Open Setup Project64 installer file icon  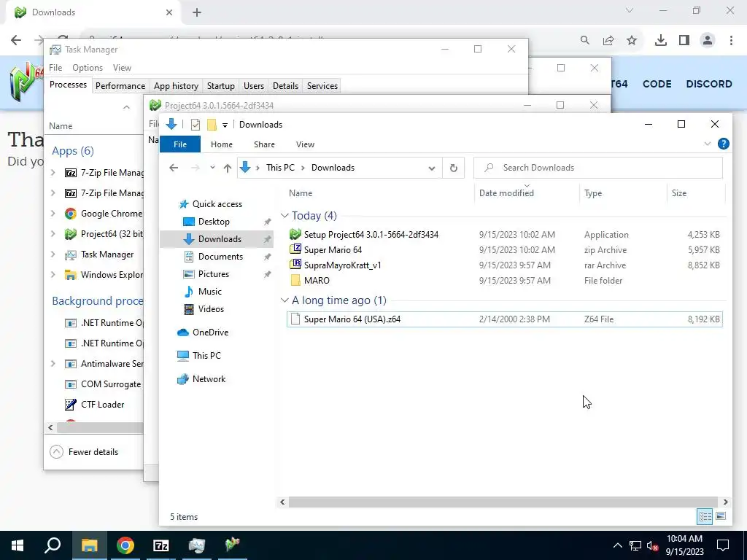[x=295, y=234]
